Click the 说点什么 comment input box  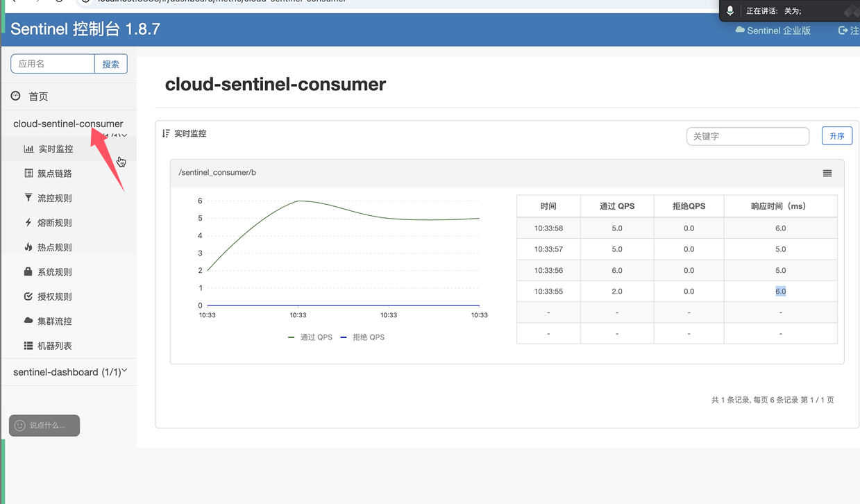[x=44, y=426]
